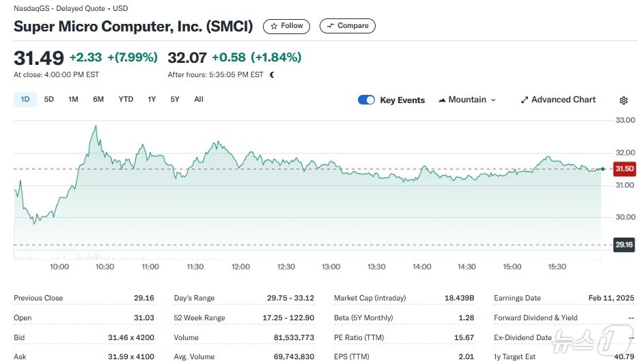Screen dimensions: 640x364
Task: Choose the 1Y time range
Action: click(x=152, y=100)
